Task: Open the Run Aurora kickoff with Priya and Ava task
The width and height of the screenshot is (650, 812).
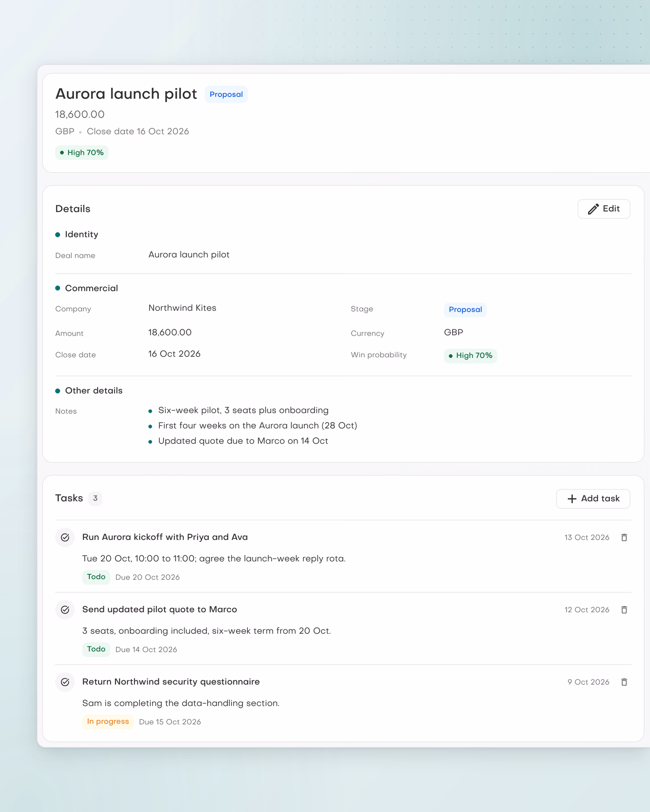Action: pos(165,537)
